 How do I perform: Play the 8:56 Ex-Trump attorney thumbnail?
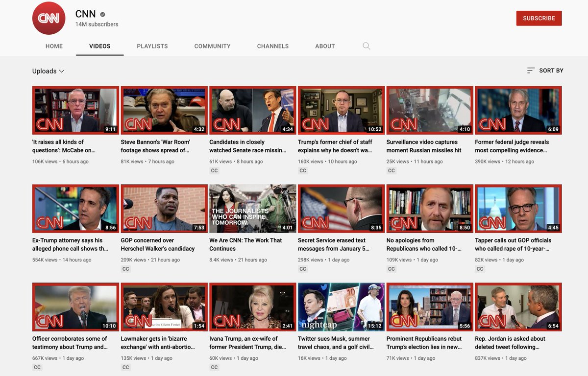75,209
